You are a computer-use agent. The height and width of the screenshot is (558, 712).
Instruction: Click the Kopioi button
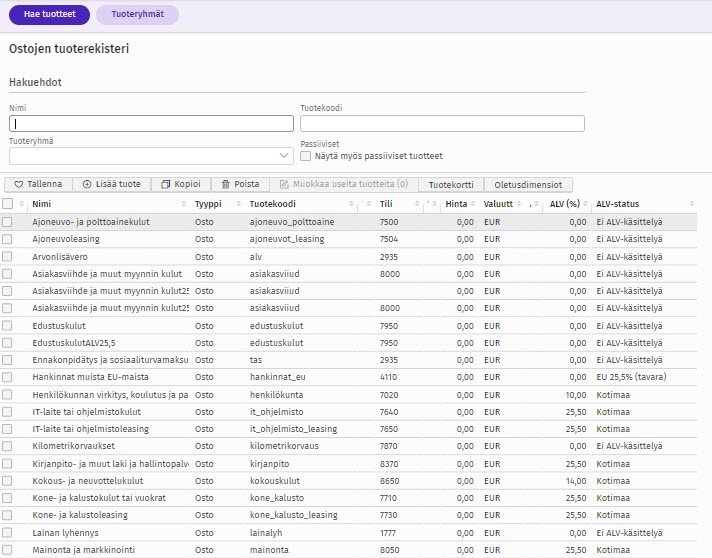click(x=181, y=184)
